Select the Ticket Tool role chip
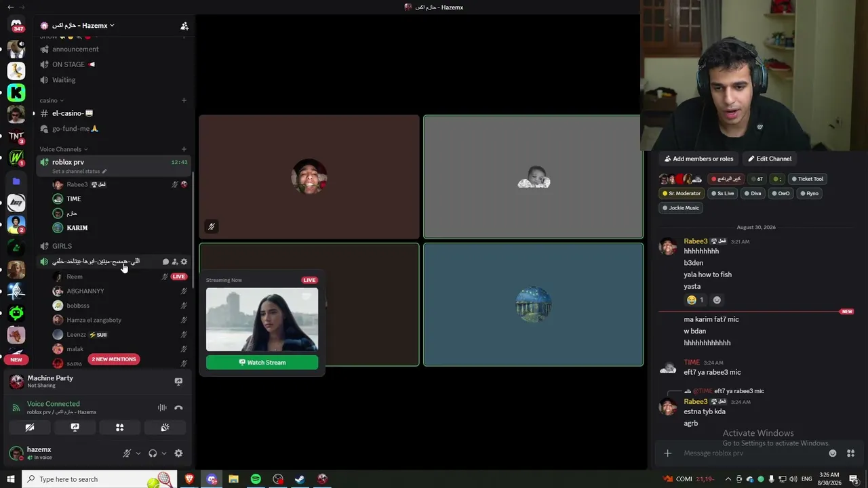Image resolution: width=868 pixels, height=488 pixels. [808, 179]
